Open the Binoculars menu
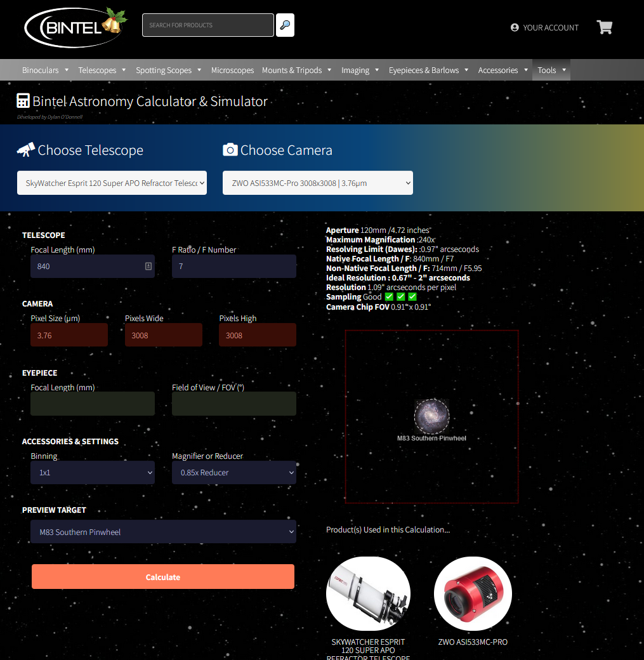This screenshot has height=660, width=644. coord(41,70)
